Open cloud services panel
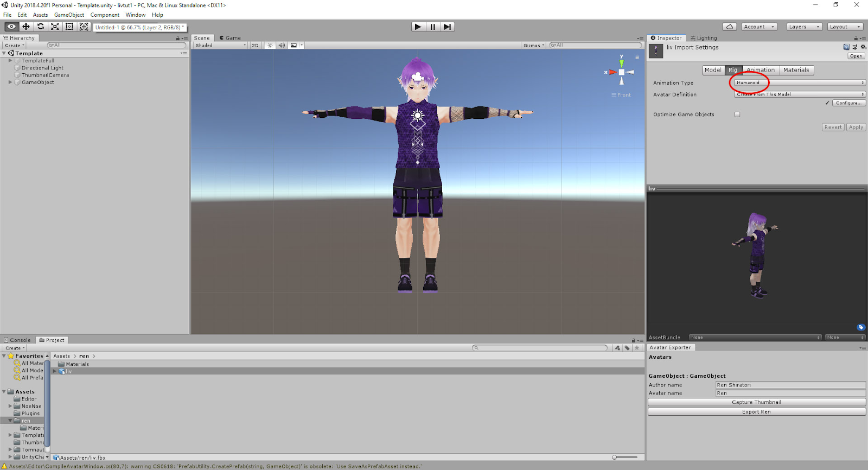 (x=730, y=27)
